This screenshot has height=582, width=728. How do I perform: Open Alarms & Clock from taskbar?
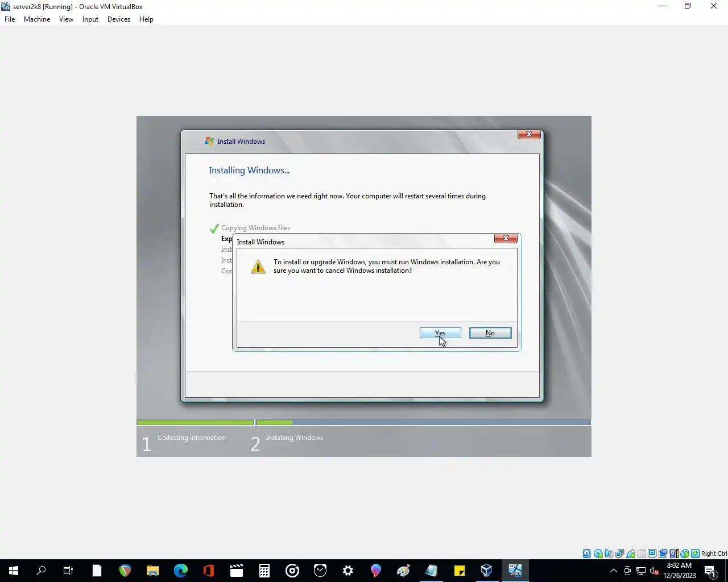[320, 571]
